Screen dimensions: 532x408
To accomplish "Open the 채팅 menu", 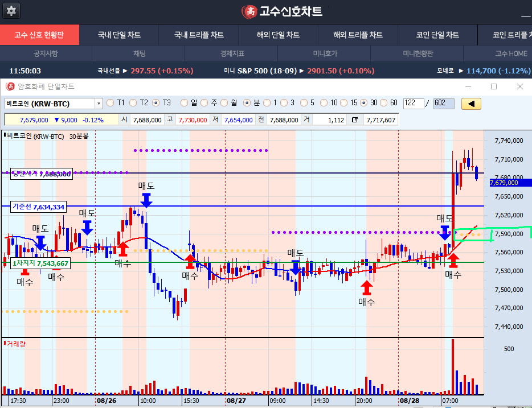I will (139, 53).
